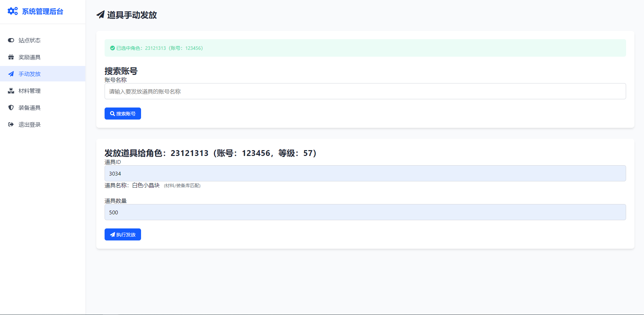The image size is (644, 315).
Task: Click the toggle icon beside 站点状态
Action: pyautogui.click(x=11, y=40)
